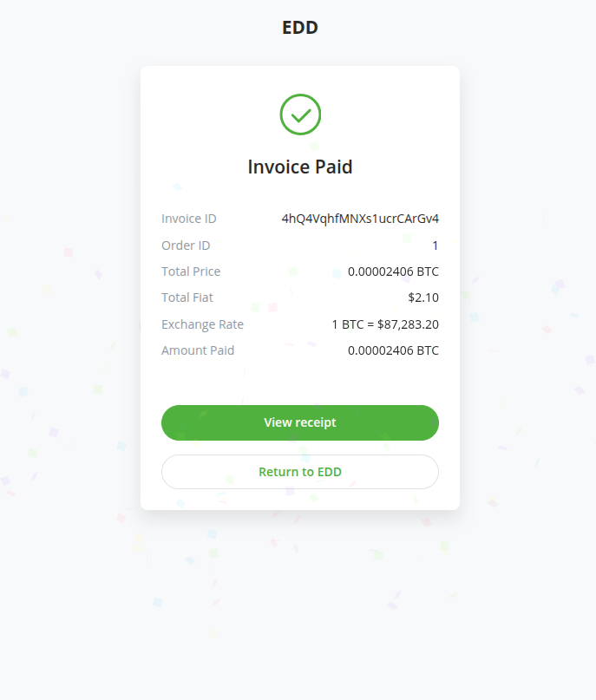Click the circle around the checkmark

300,95
